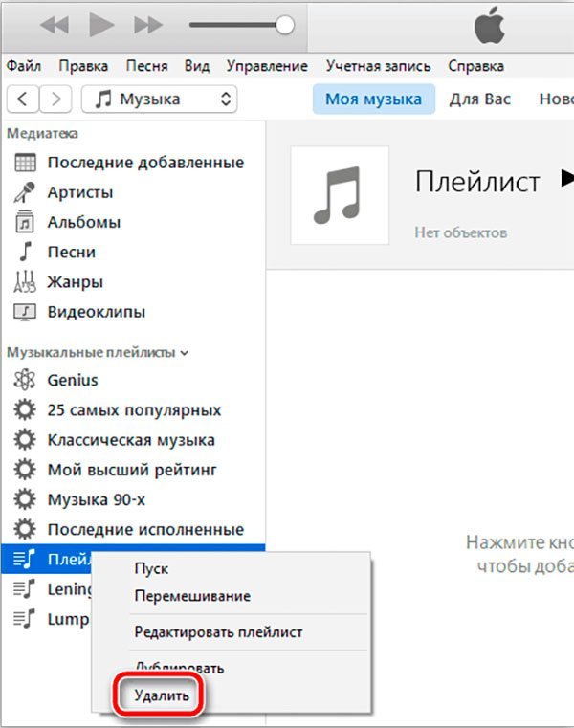Go forward with the right arrow button
Screen dimensions: 574x728
tap(55, 99)
